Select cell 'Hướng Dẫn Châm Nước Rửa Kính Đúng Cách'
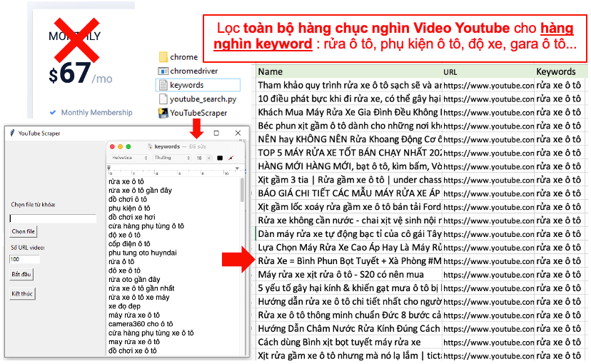The height and width of the screenshot is (364, 591). coord(349,328)
